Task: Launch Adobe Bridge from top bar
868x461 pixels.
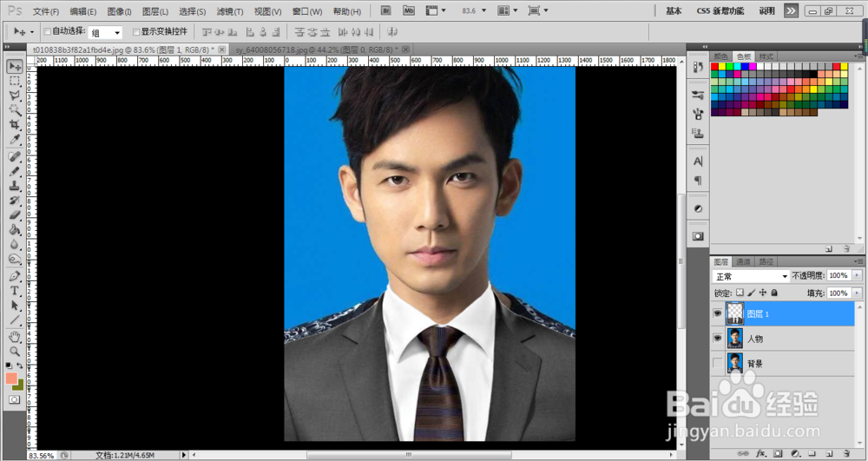Action: point(386,10)
